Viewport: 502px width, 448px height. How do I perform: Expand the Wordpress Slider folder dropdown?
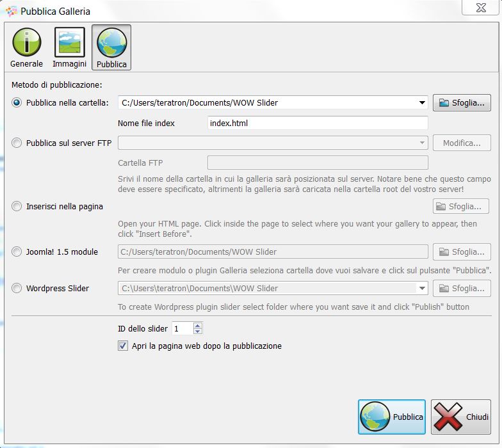(x=422, y=288)
